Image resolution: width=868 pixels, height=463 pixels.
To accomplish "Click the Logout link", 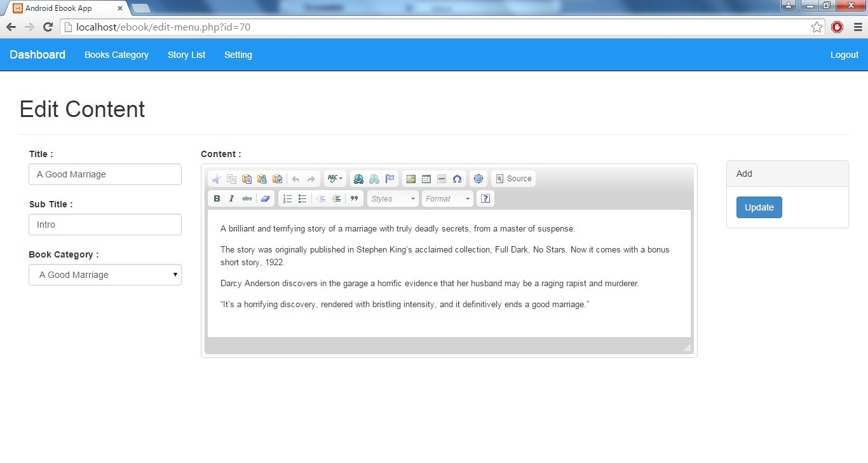I will point(844,55).
